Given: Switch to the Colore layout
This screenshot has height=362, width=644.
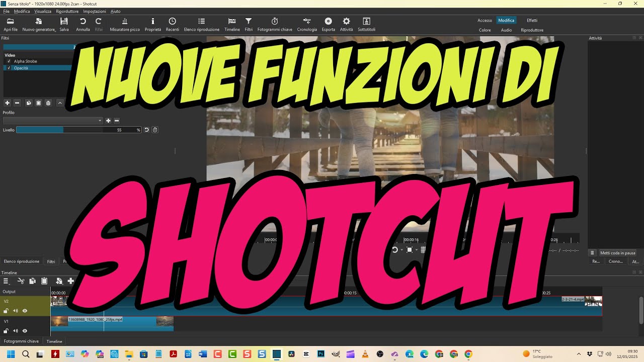Looking at the screenshot, I should tap(485, 30).
